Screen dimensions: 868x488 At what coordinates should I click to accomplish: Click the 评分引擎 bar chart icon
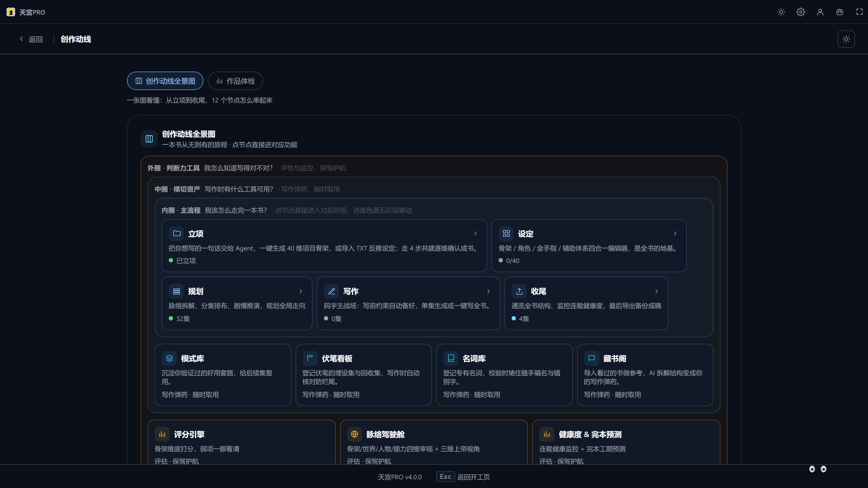click(162, 434)
